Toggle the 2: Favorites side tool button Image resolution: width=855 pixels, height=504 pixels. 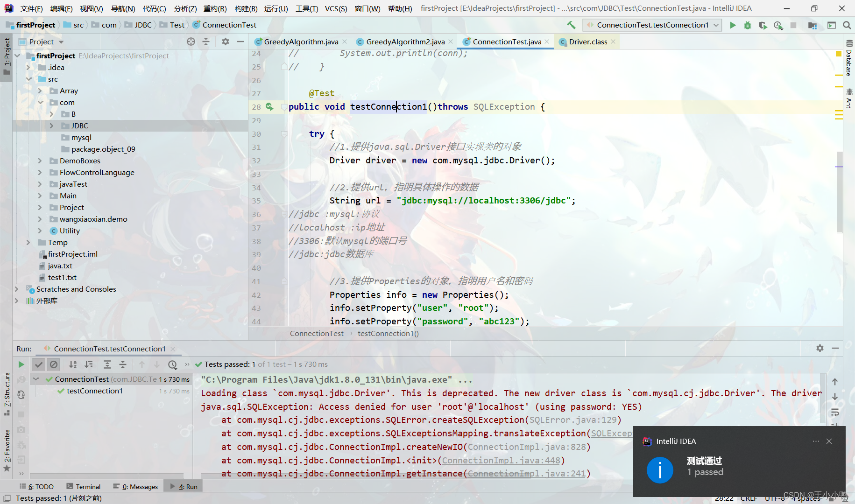tap(7, 451)
